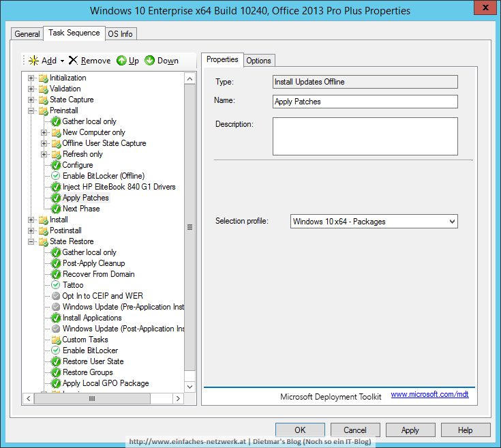Image resolution: width=501 pixels, height=448 pixels.
Task: Select the Restore Groups step
Action: (x=87, y=372)
